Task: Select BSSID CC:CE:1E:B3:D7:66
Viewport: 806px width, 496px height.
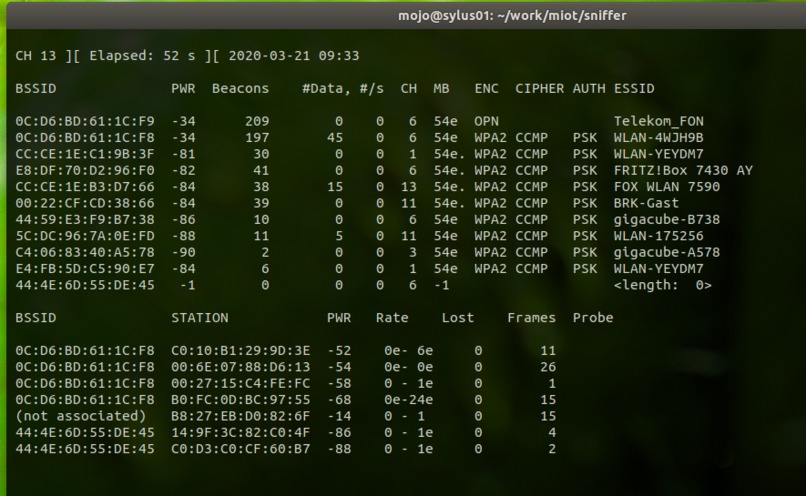Action: tap(85, 187)
